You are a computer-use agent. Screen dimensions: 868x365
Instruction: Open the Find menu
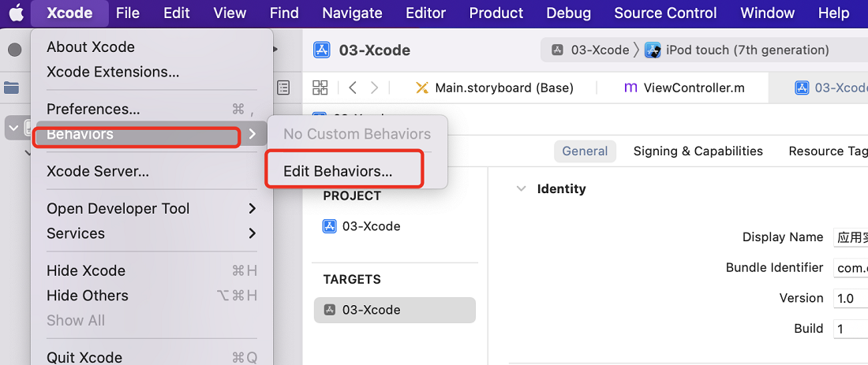tap(284, 13)
